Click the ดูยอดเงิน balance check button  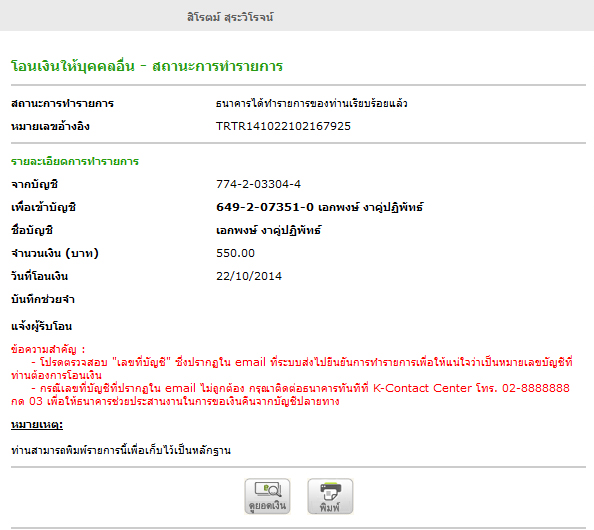pyautogui.click(x=267, y=496)
